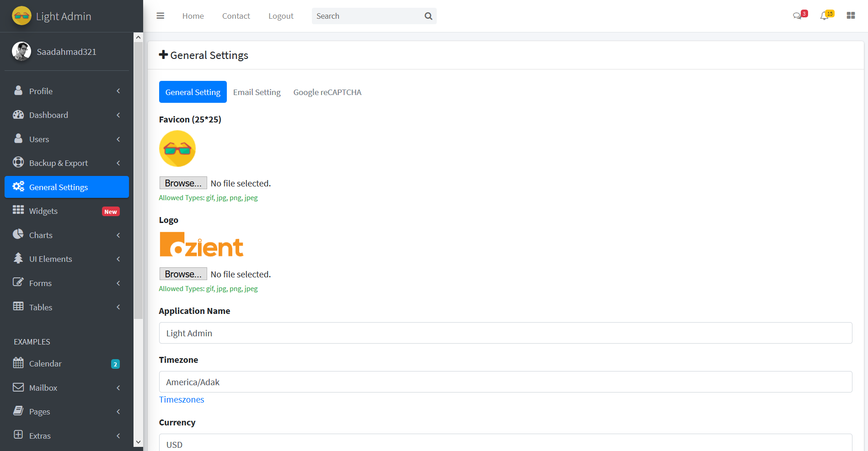Screen dimensions: 868x451
Task: Click the Profile person icon in sidebar
Action: click(18, 90)
